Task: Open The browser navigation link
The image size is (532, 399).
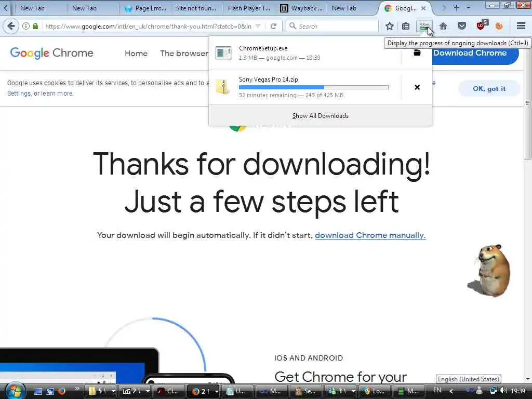Action: coord(184,54)
